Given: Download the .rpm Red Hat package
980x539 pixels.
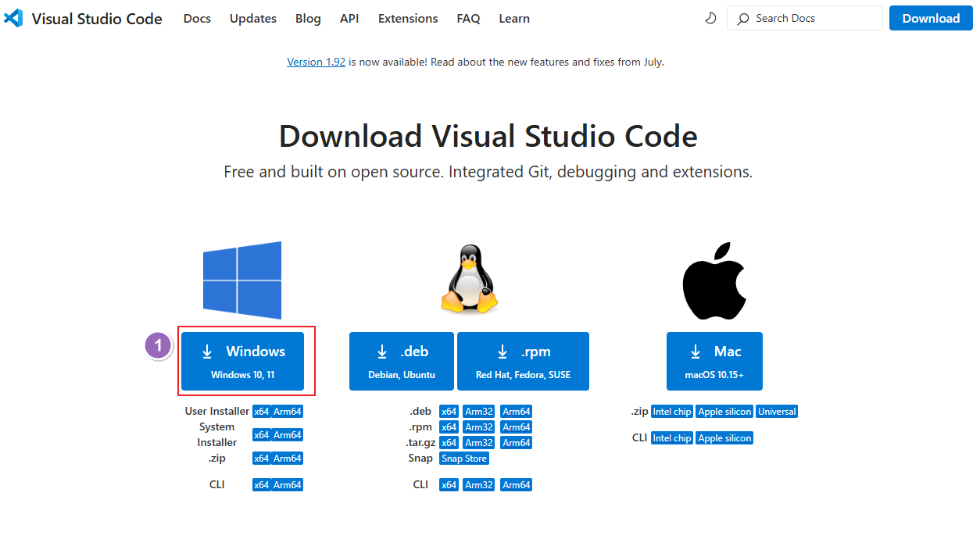Looking at the screenshot, I should point(523,361).
